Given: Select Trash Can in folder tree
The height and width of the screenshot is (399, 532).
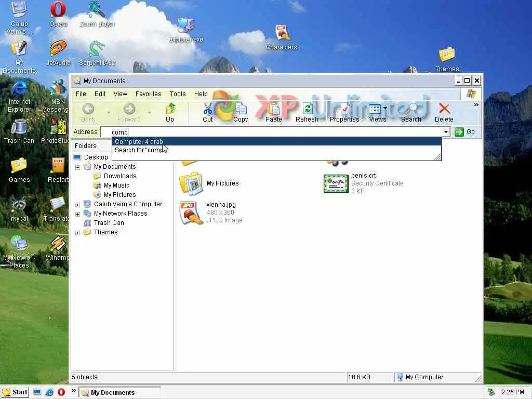Looking at the screenshot, I should coord(109,222).
